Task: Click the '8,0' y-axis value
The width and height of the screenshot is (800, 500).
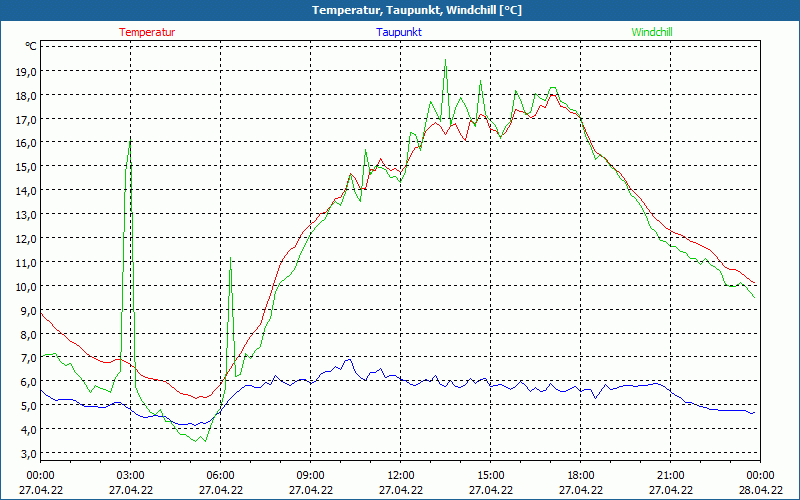Action: click(x=29, y=334)
